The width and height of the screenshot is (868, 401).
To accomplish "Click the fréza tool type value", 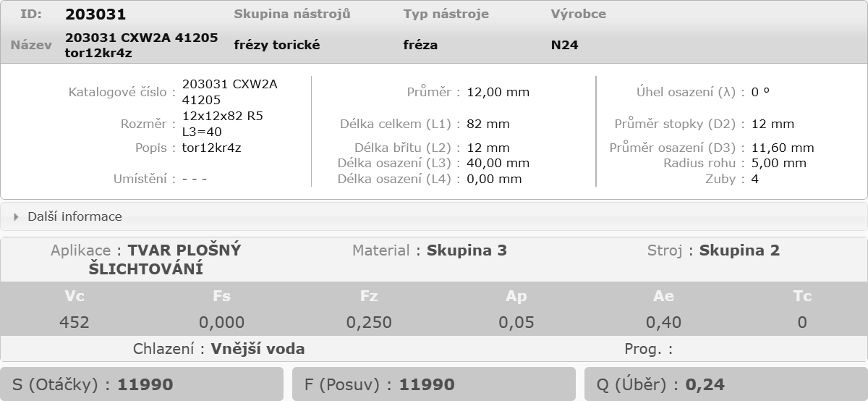I will [x=420, y=45].
